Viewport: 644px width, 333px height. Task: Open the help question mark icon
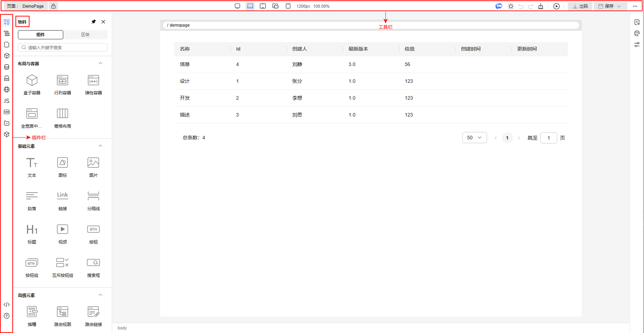pyautogui.click(x=7, y=316)
